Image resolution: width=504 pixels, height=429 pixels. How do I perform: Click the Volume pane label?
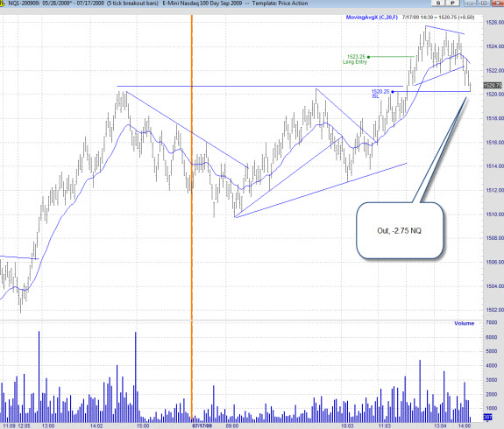click(x=465, y=323)
